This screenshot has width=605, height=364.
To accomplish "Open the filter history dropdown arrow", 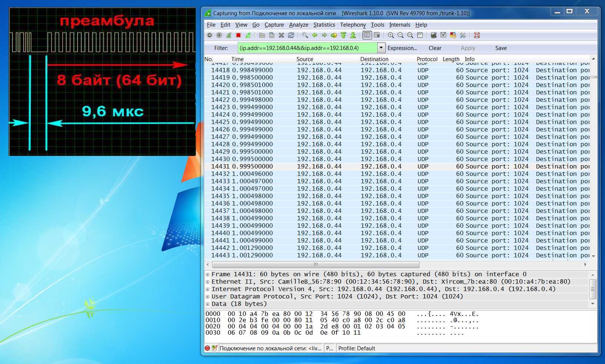I will (x=381, y=48).
